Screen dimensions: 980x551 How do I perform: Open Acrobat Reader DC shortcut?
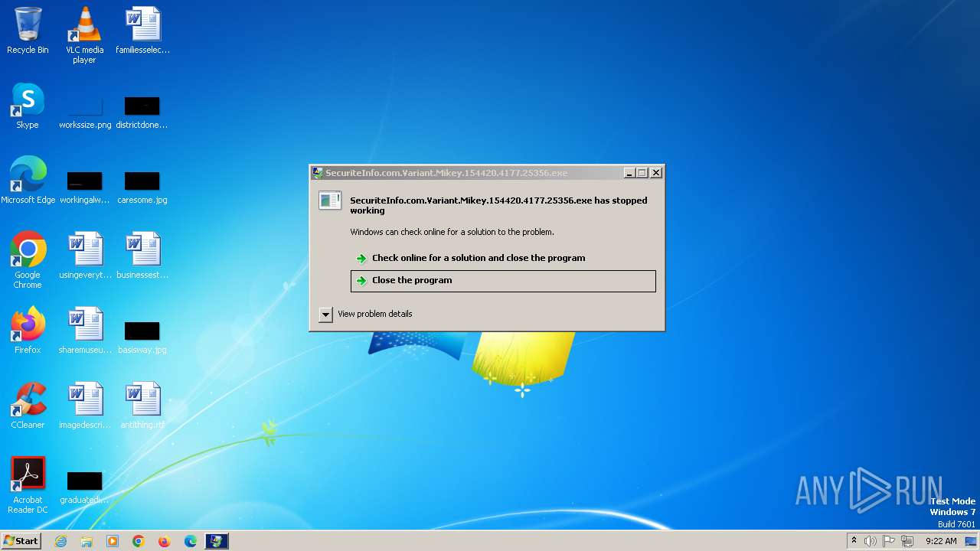click(28, 485)
